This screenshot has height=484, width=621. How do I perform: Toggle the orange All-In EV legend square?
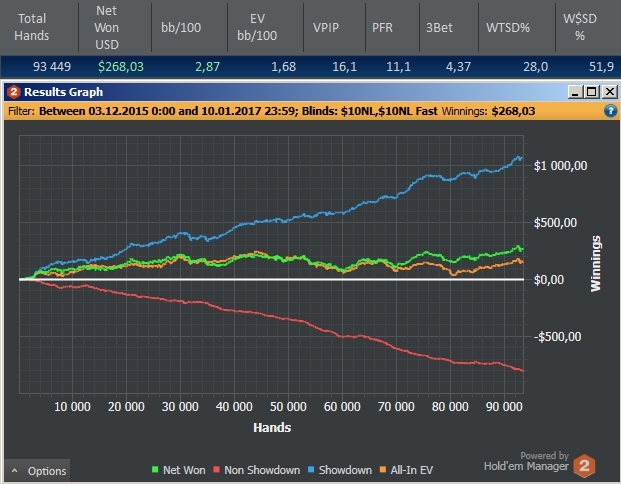pyautogui.click(x=383, y=470)
